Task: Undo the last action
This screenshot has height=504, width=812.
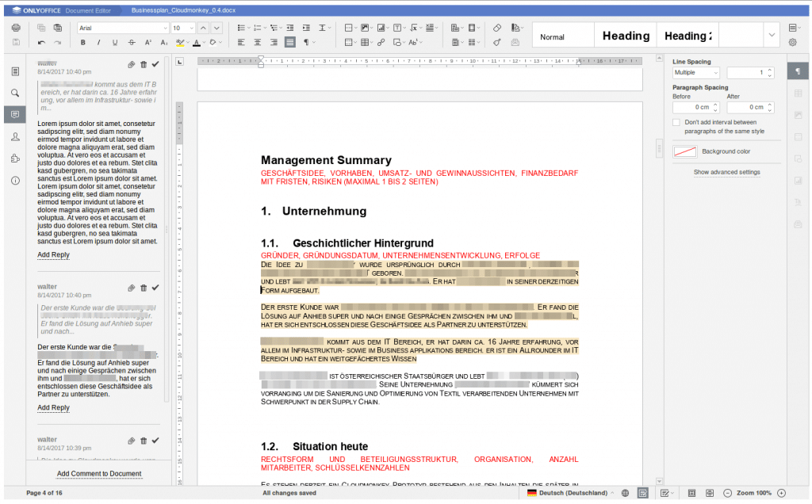Action: 41,43
